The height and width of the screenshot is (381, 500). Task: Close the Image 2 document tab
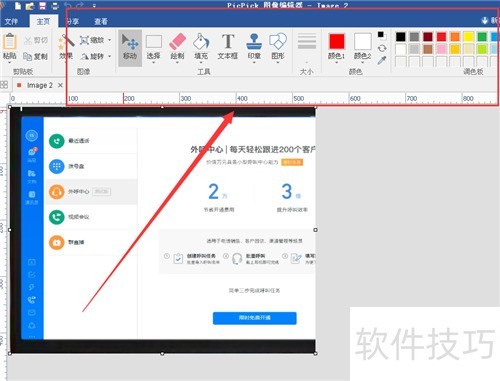click(60, 85)
